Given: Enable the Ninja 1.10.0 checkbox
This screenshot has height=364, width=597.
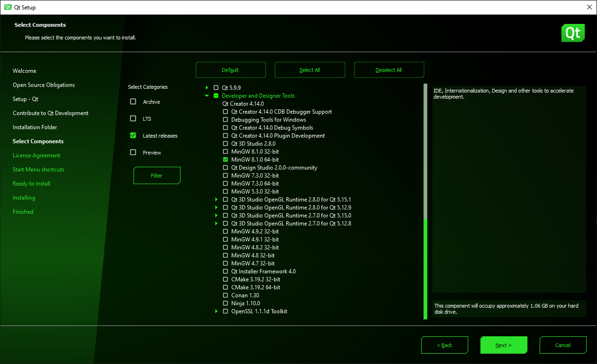Looking at the screenshot, I should coord(226,303).
